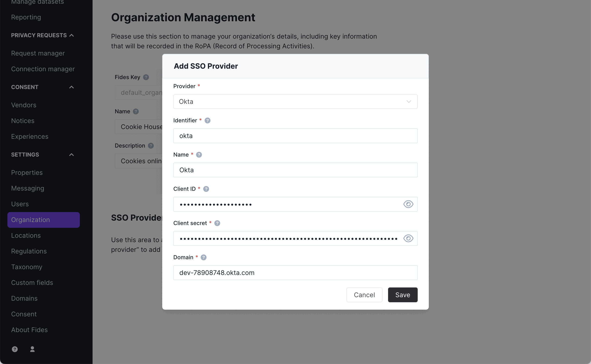Screen dimensions: 591x364
Task: Collapse the Consent sidebar section
Action: click(x=42, y=87)
